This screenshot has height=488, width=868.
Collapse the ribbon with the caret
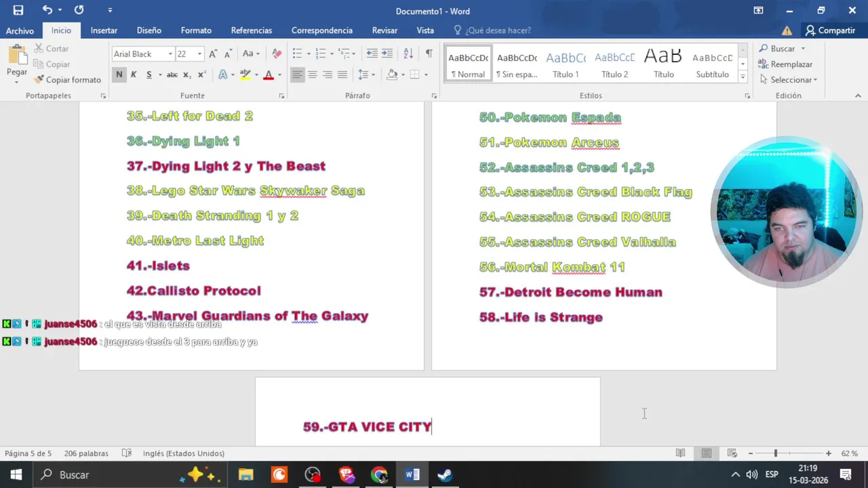(x=857, y=96)
